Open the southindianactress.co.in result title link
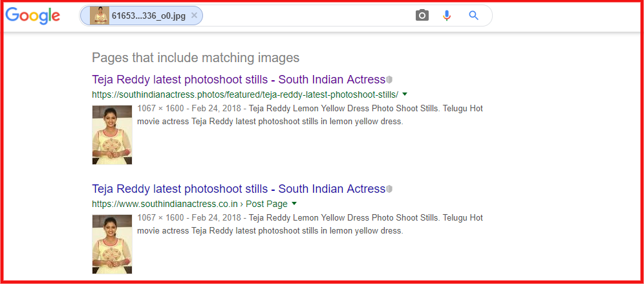The image size is (644, 284). click(238, 189)
